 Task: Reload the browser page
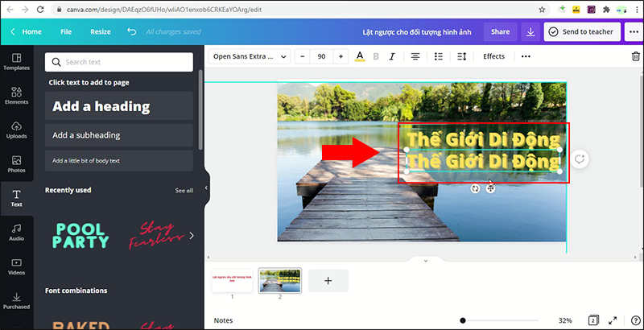[39, 9]
